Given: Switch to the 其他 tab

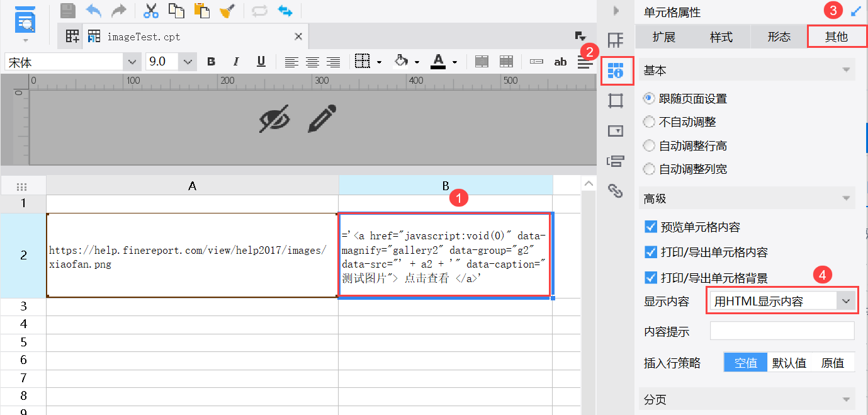Looking at the screenshot, I should click(x=837, y=37).
